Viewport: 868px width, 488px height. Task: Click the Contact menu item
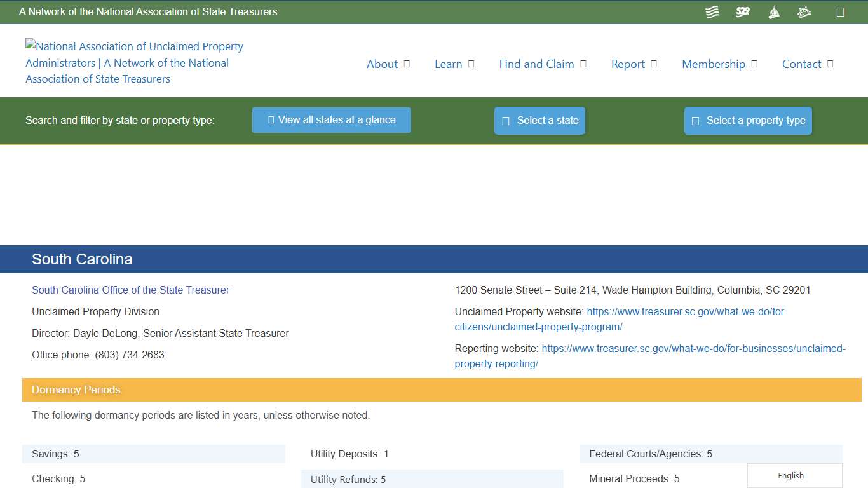point(802,64)
